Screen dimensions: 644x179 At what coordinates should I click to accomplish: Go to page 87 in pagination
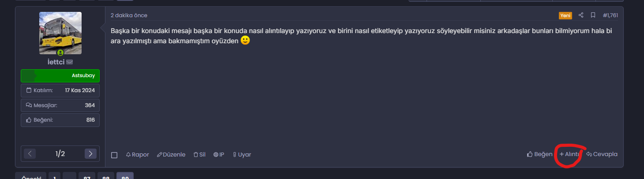click(x=87, y=176)
